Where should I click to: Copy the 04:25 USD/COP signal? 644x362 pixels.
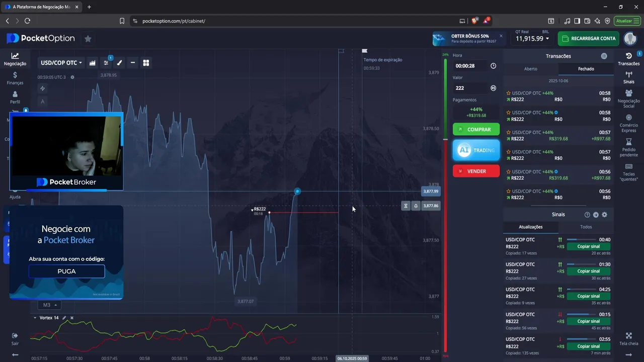coord(588,296)
